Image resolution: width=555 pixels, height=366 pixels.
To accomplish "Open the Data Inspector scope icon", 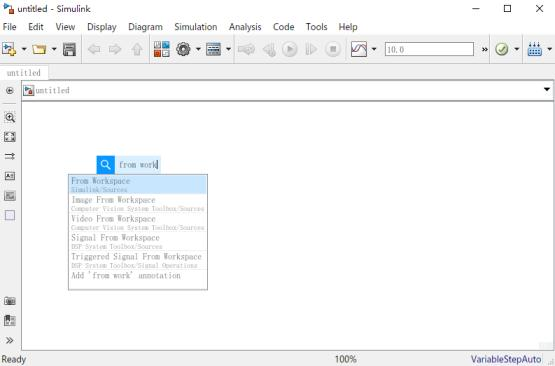I will pos(359,49).
